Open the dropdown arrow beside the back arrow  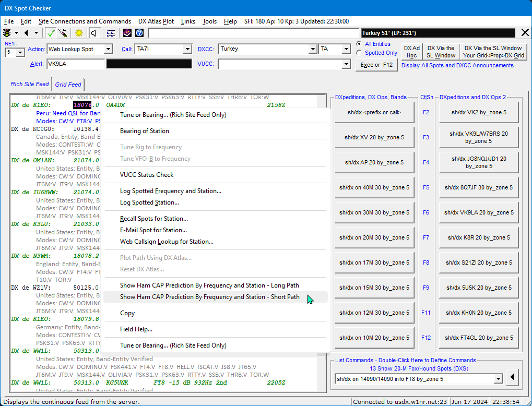(36, 33)
